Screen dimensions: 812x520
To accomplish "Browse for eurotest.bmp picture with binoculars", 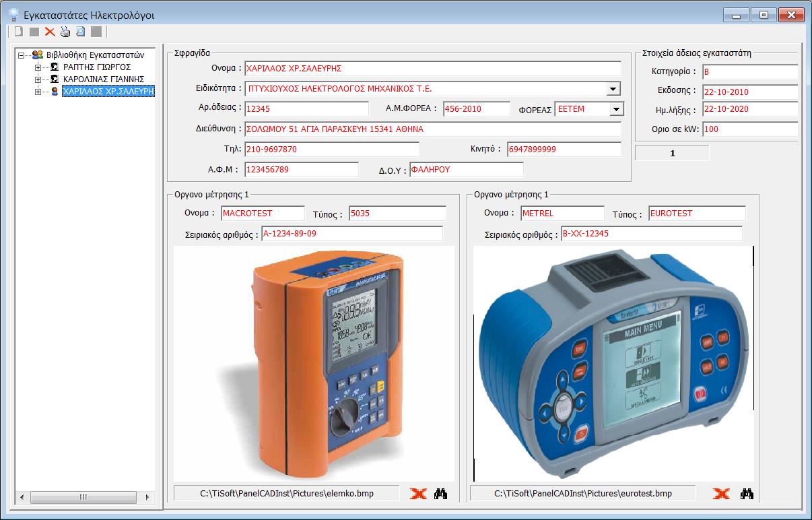I will (747, 494).
